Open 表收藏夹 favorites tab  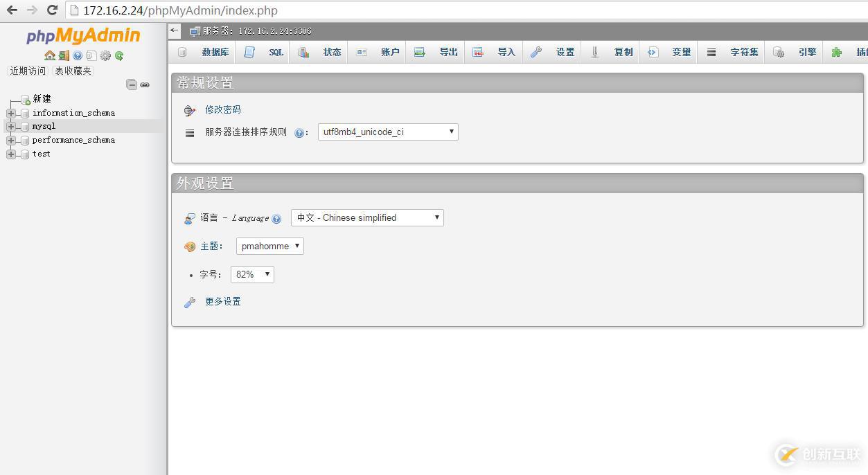pyautogui.click(x=73, y=71)
